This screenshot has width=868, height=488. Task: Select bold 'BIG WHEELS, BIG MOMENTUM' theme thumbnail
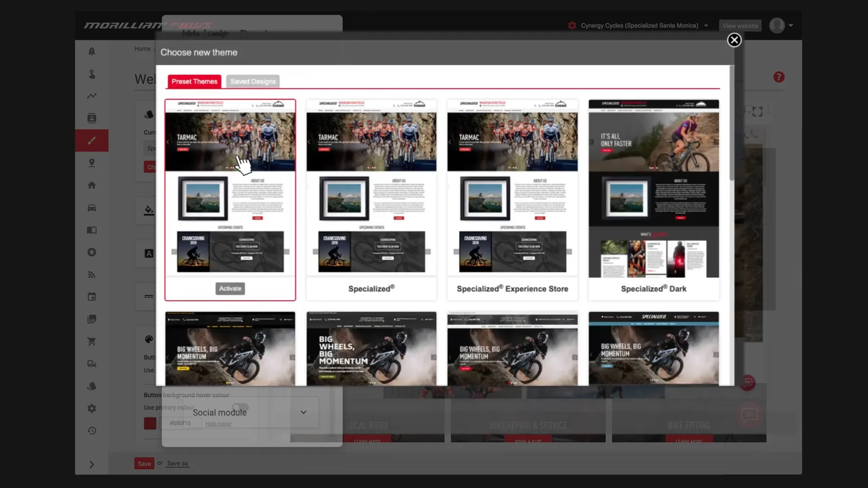point(371,348)
